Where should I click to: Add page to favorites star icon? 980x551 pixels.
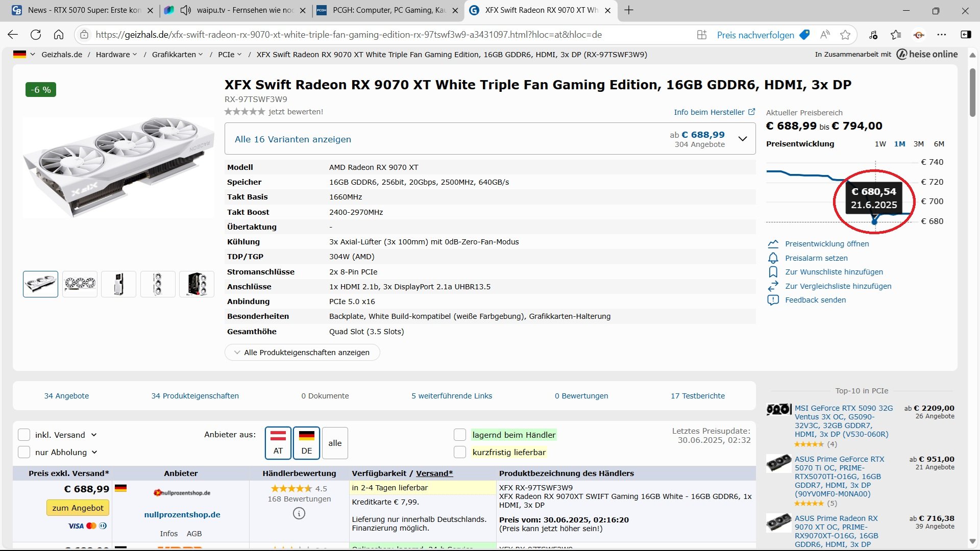[x=845, y=35]
